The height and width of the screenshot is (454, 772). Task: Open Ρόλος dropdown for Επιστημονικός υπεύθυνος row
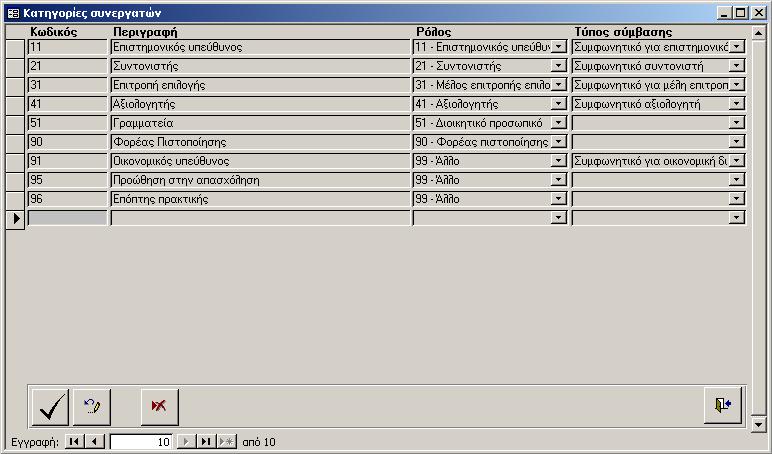coord(559,47)
